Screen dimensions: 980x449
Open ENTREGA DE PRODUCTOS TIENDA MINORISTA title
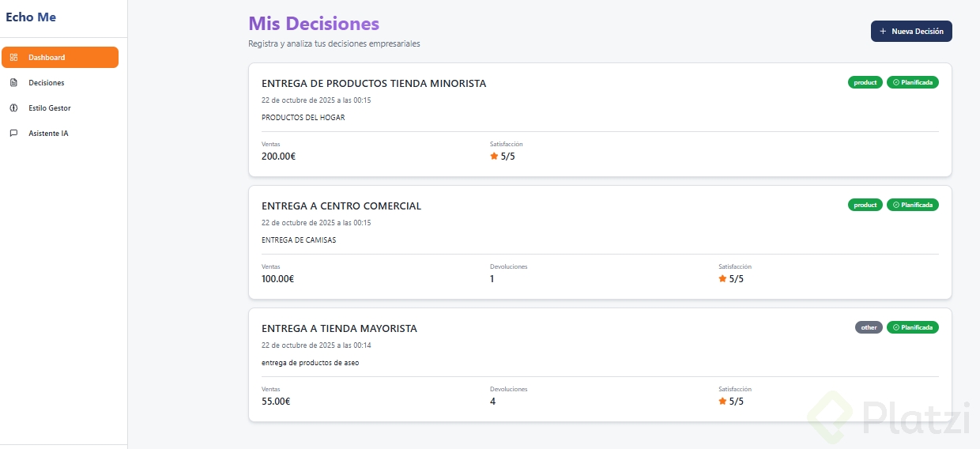pos(374,84)
